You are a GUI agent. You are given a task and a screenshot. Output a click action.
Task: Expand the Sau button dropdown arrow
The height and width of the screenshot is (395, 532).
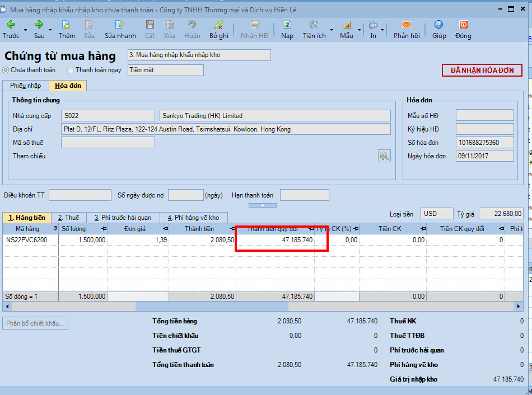point(50,30)
